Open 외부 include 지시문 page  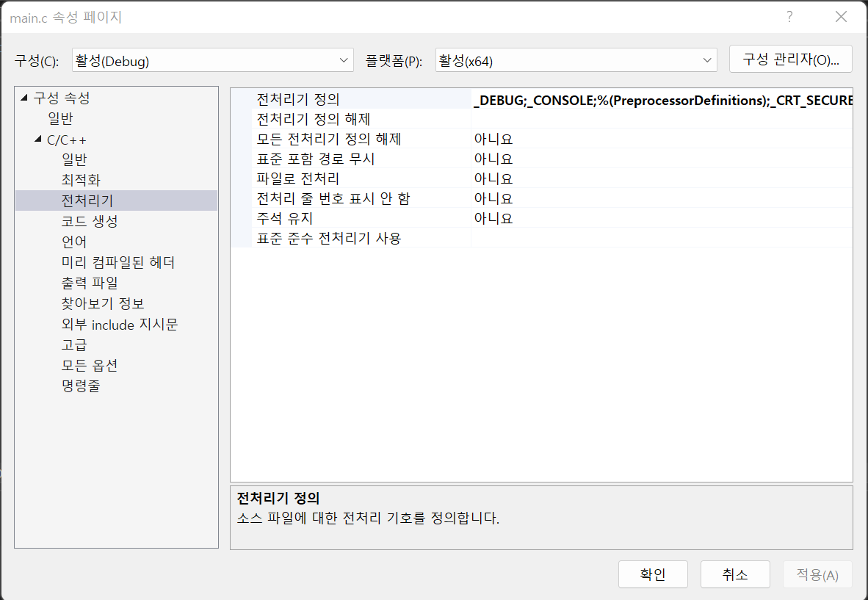(x=120, y=324)
